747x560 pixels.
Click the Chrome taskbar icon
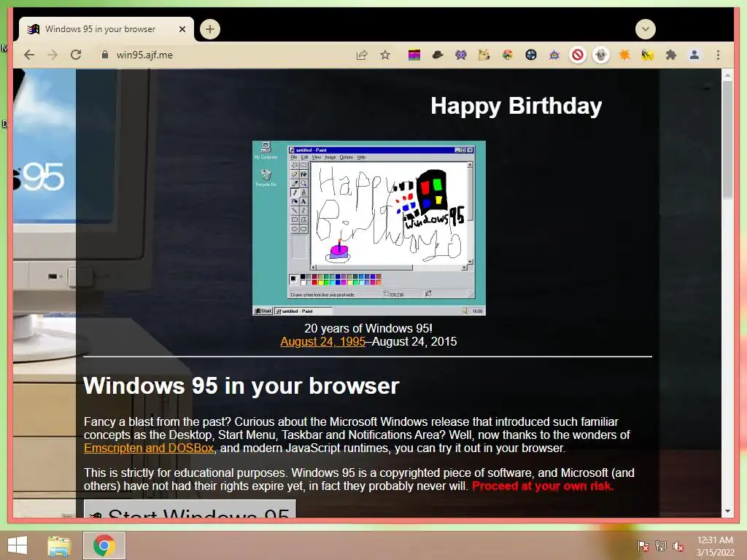(x=104, y=545)
